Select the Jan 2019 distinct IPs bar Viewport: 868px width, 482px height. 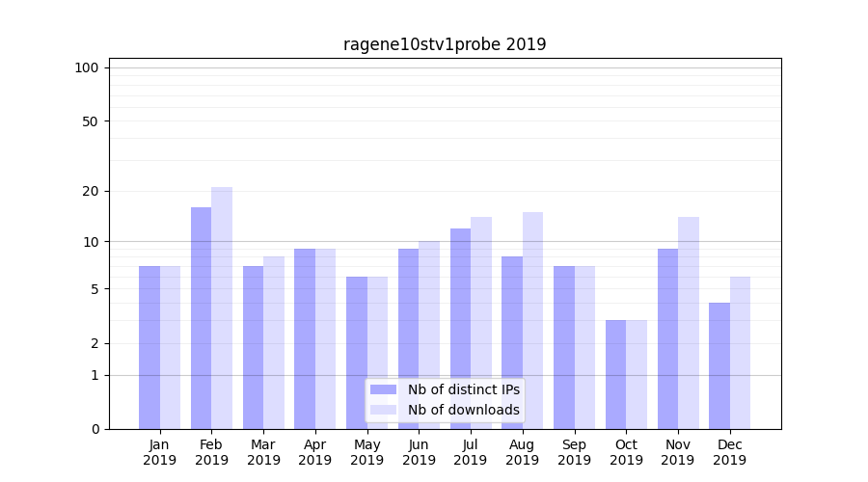coord(149,347)
